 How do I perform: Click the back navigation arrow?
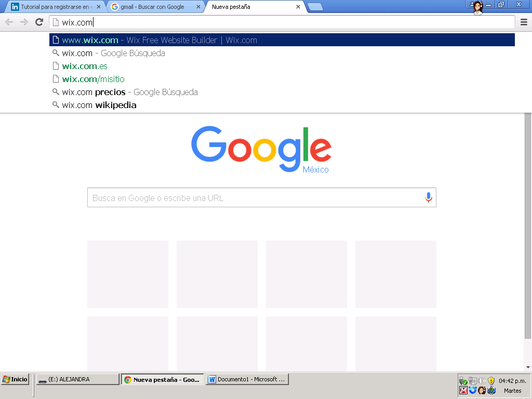[x=8, y=22]
